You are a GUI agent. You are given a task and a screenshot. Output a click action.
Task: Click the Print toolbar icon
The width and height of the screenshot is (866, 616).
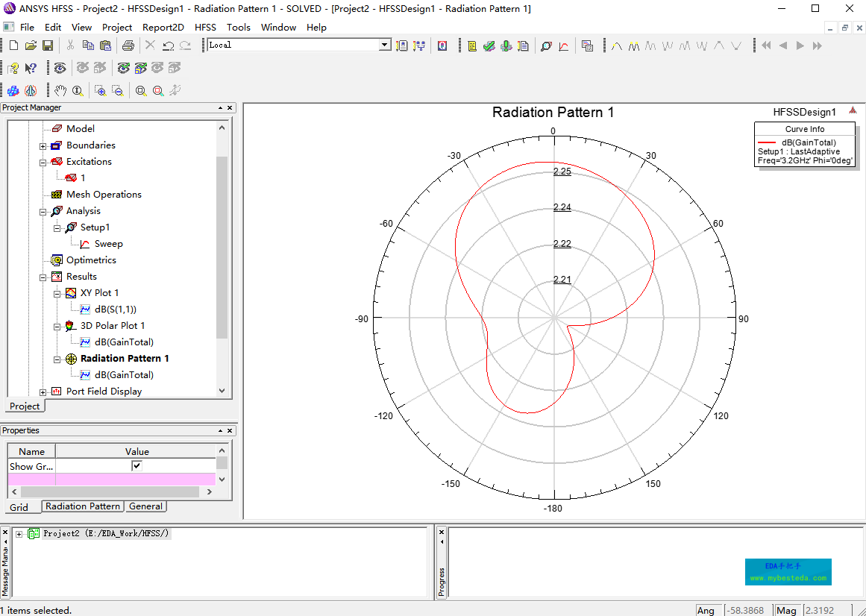click(x=128, y=45)
